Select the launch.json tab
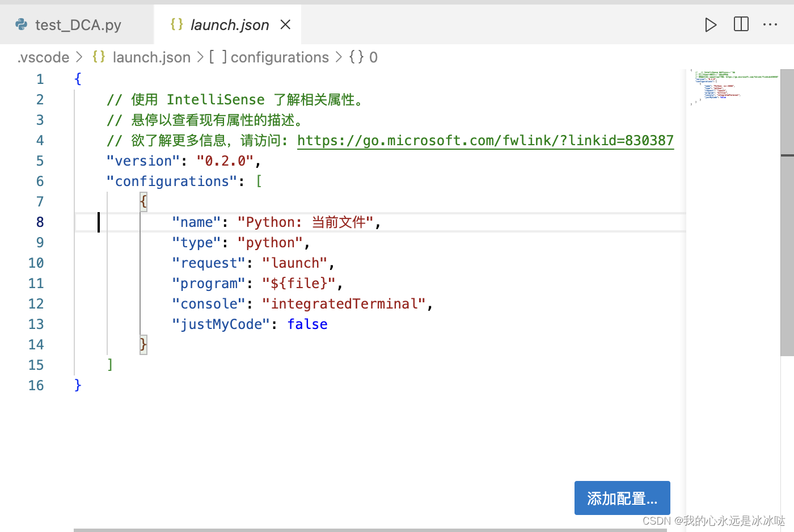 pyautogui.click(x=227, y=24)
